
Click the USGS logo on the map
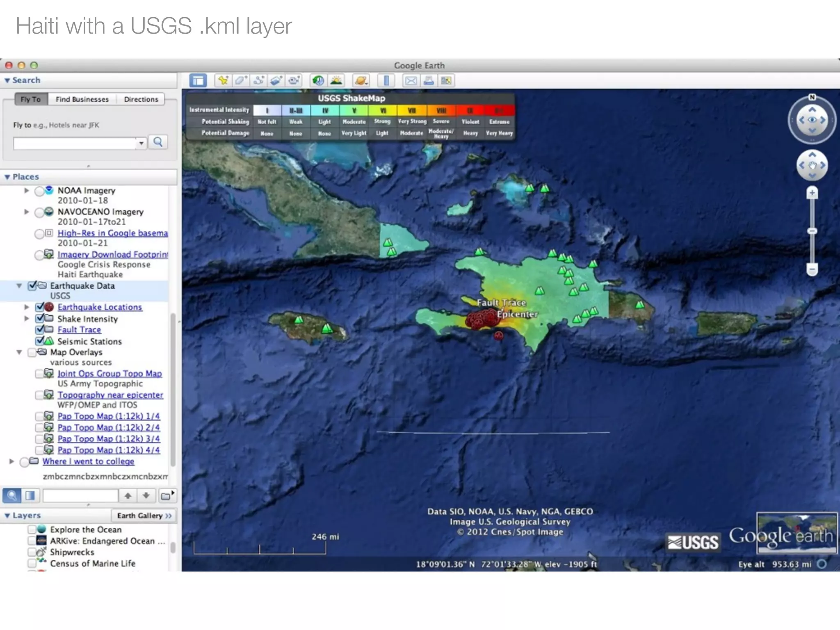click(x=693, y=542)
